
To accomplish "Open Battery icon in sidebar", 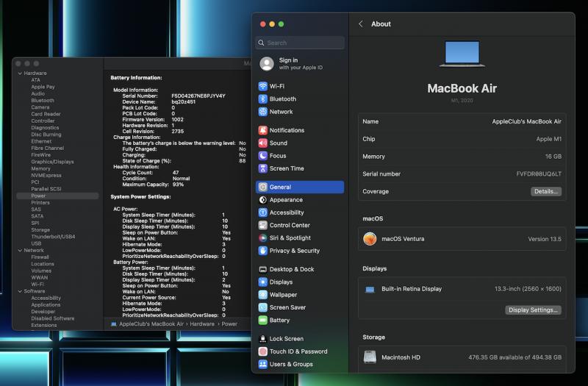I will 263,321.
